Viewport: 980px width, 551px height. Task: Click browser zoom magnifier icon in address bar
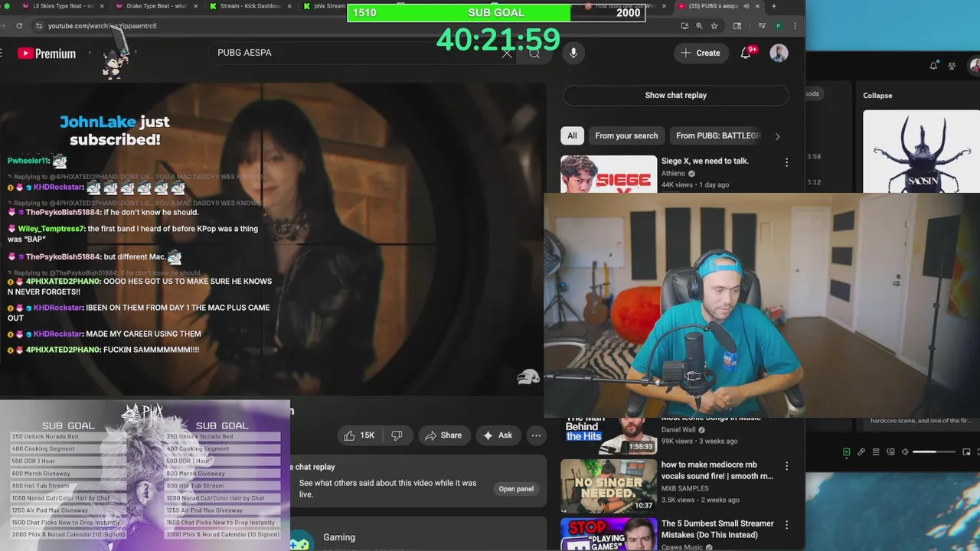(x=699, y=25)
